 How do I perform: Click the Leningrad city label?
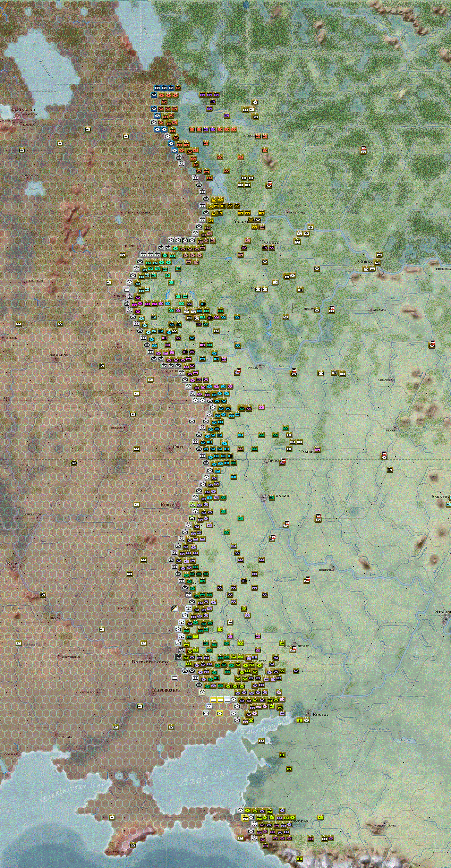(23, 109)
